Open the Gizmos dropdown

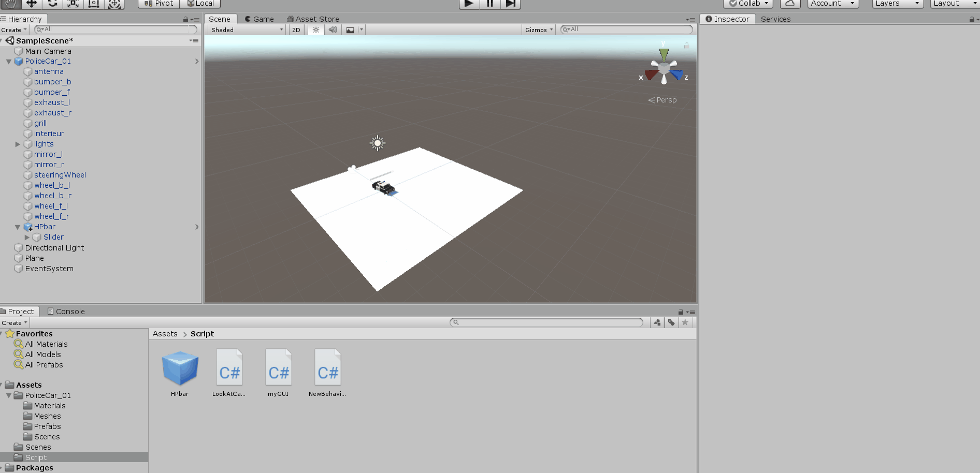[x=539, y=30]
